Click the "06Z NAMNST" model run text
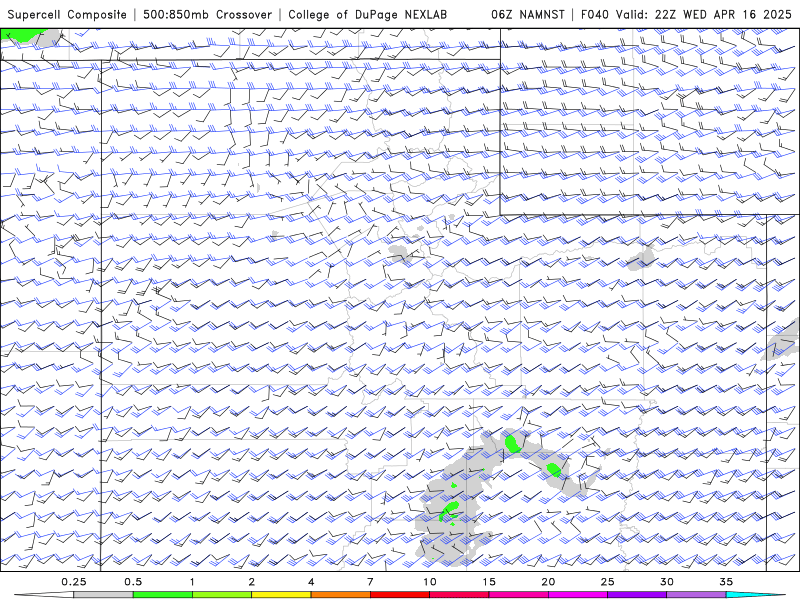This screenshot has width=800, height=600. (x=528, y=14)
